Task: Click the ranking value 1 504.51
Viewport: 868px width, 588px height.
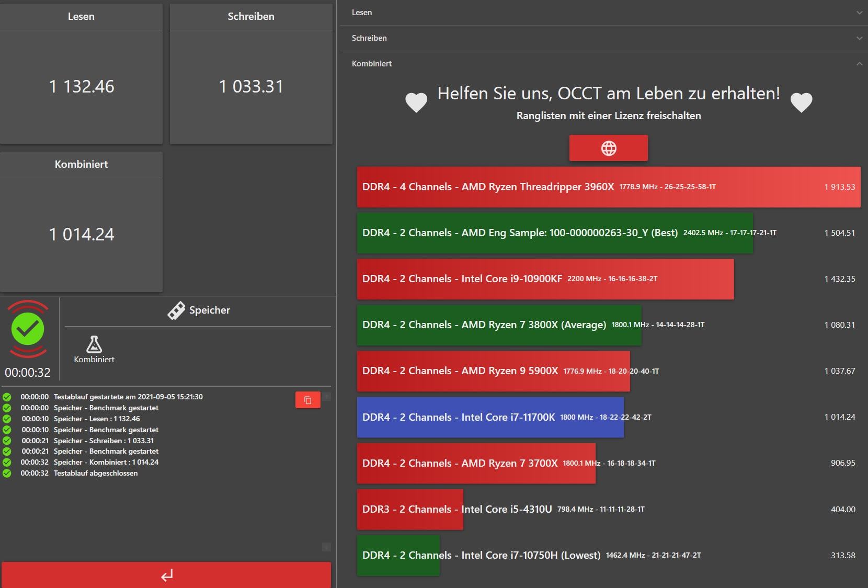Action: [x=840, y=233]
